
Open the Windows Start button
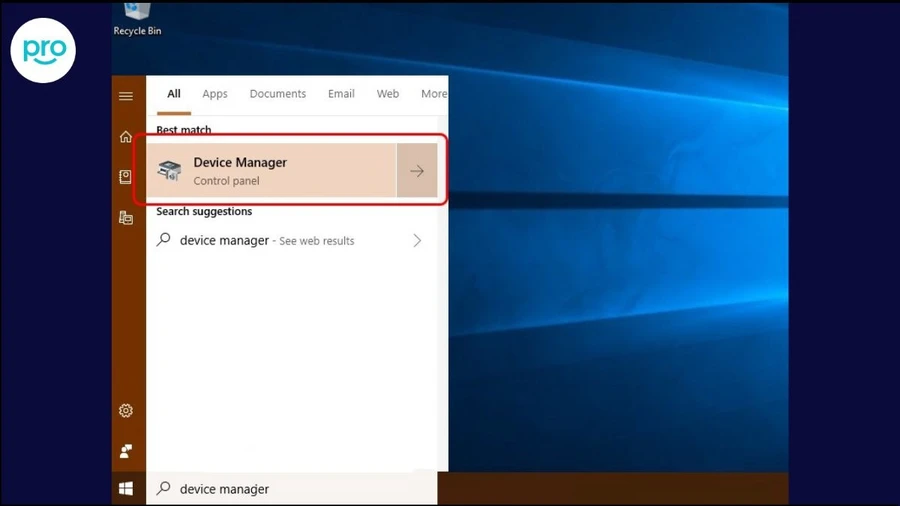tap(126, 489)
